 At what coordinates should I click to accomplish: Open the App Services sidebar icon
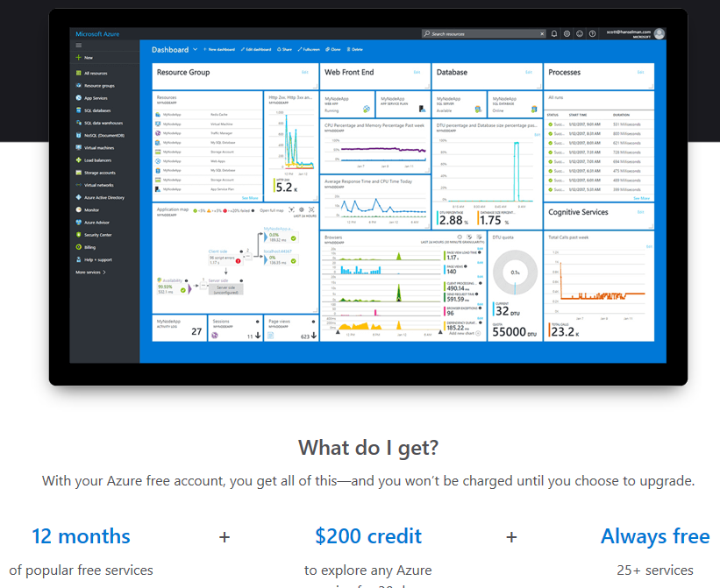coord(79,97)
